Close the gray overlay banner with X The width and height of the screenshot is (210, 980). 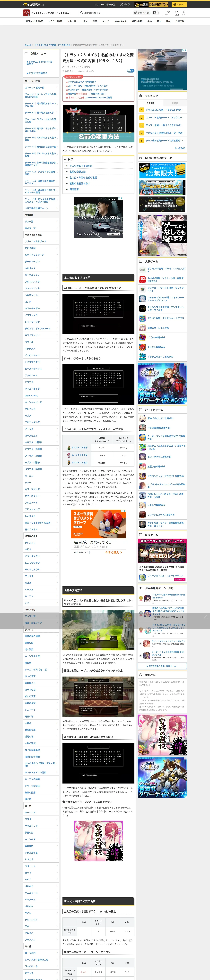205,617
